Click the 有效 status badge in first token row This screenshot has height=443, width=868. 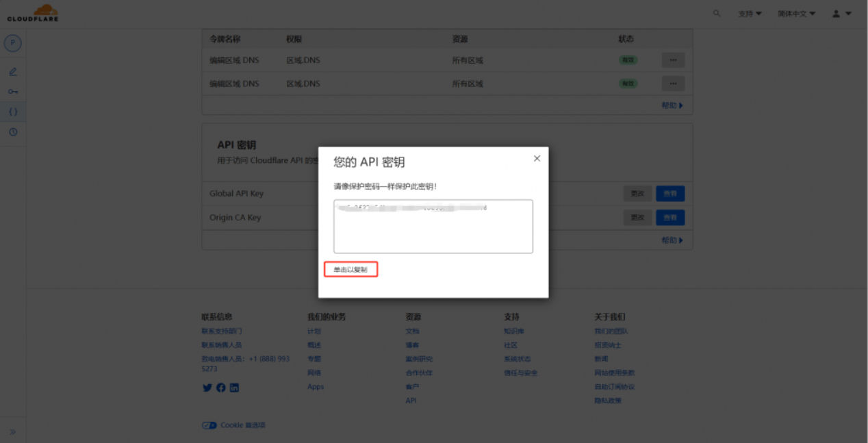628,60
